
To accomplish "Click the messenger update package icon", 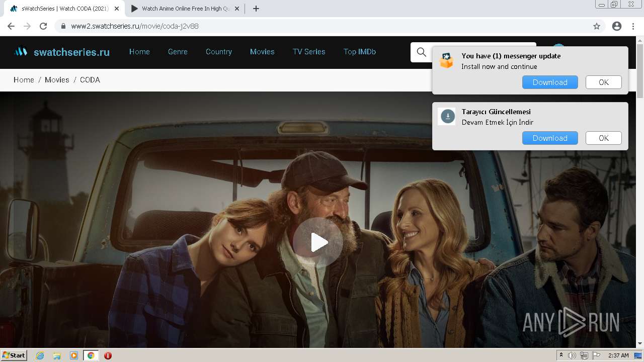I will point(447,61).
